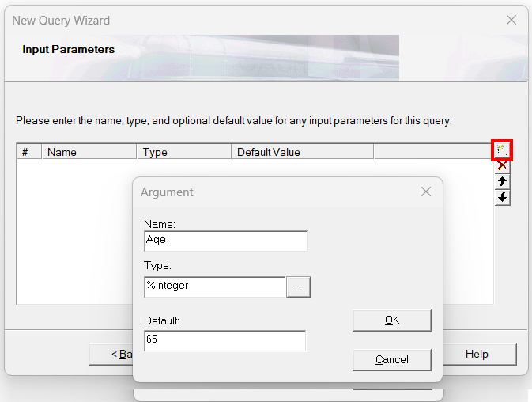Viewport: 532px width, 402px height.
Task: Open Help for the query wizard
Action: click(477, 354)
